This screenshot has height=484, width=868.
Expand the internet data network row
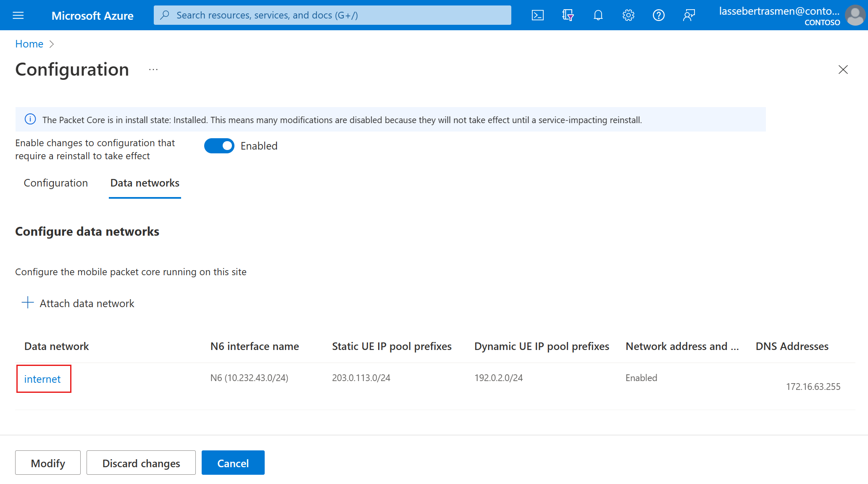pyautogui.click(x=42, y=379)
